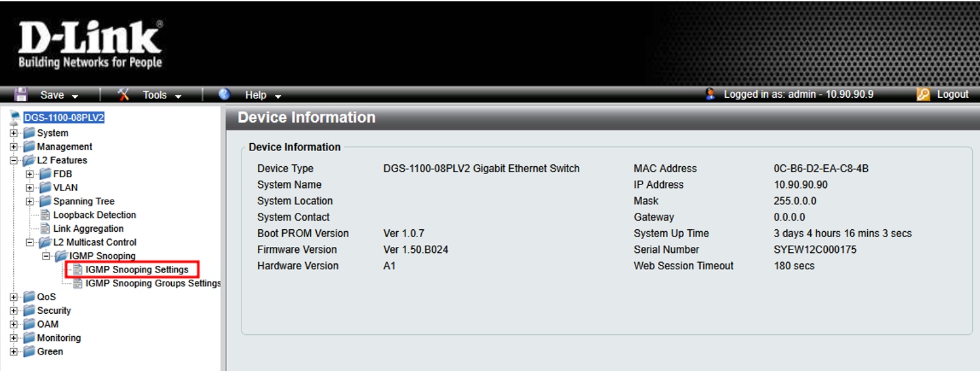Click the Logout link

tap(952, 95)
